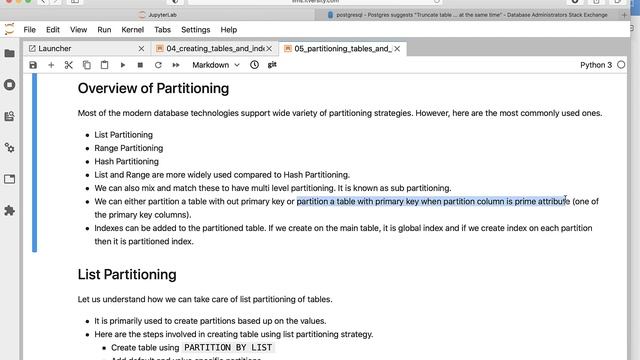Click the git toolbar button
This screenshot has height=360, width=640.
pos(272,64)
